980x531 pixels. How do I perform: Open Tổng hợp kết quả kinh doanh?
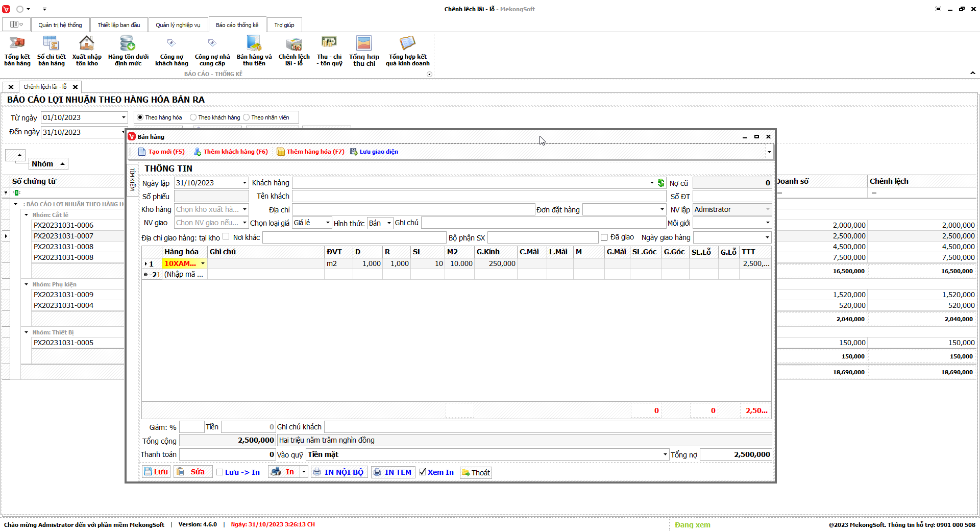407,51
